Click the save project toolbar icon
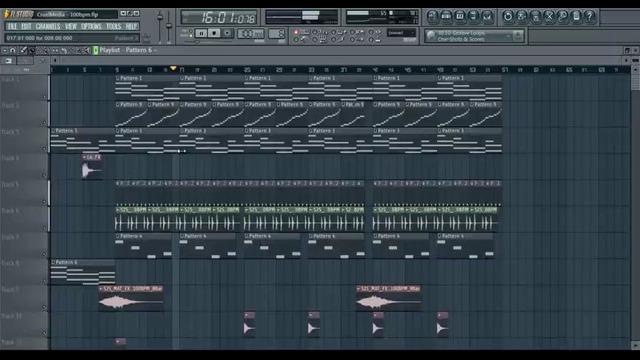 pyautogui.click(x=522, y=16)
